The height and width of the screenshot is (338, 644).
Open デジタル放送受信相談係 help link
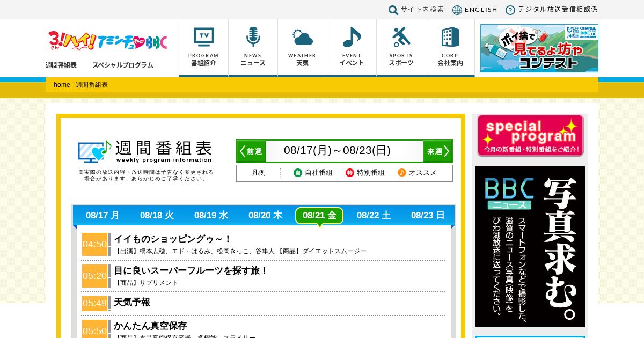[551, 10]
